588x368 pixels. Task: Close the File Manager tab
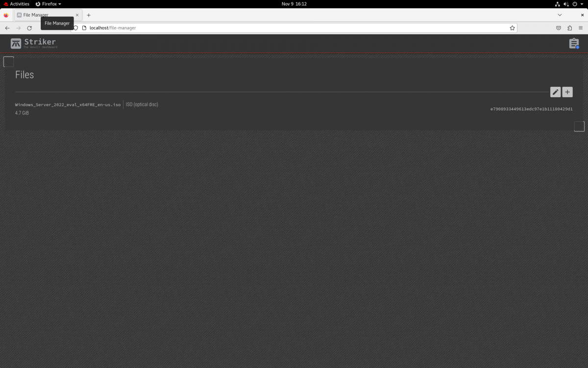click(77, 15)
